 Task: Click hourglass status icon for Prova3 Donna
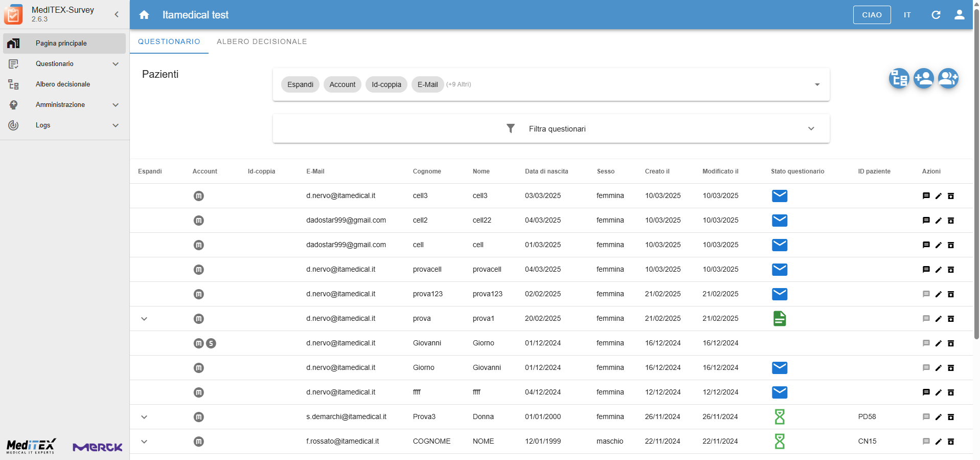click(779, 417)
